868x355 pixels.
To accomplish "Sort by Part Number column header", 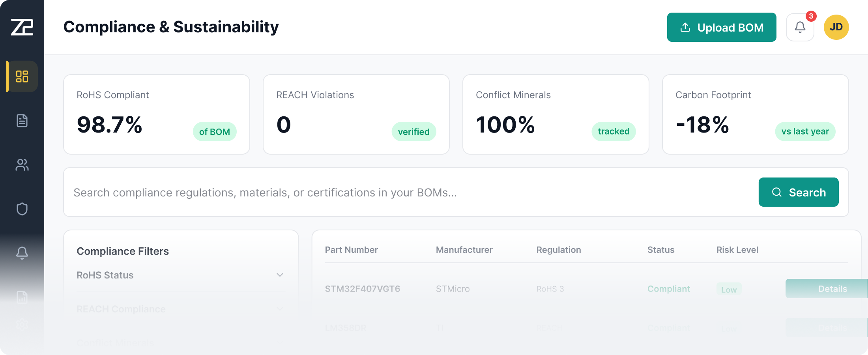I will pyautogui.click(x=351, y=250).
